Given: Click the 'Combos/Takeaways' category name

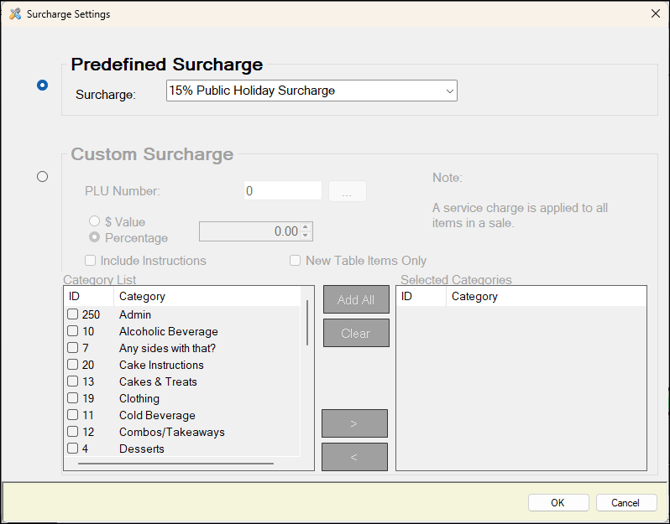Looking at the screenshot, I should click(172, 432).
